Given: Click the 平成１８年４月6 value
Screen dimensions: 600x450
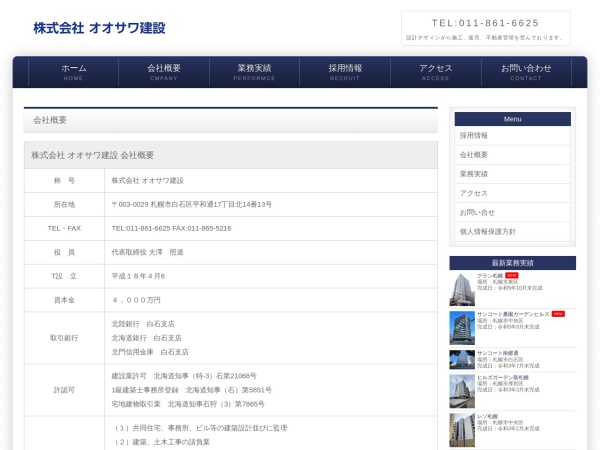Looking at the screenshot, I should click(x=138, y=276).
